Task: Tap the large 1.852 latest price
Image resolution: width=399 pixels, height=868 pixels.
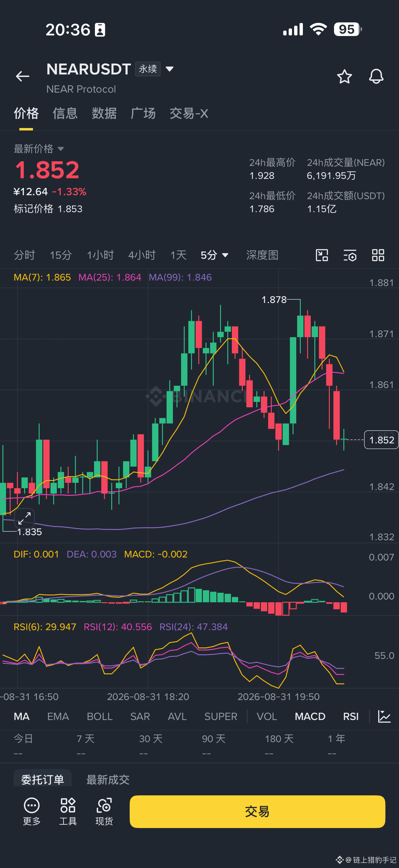Action: click(x=47, y=169)
